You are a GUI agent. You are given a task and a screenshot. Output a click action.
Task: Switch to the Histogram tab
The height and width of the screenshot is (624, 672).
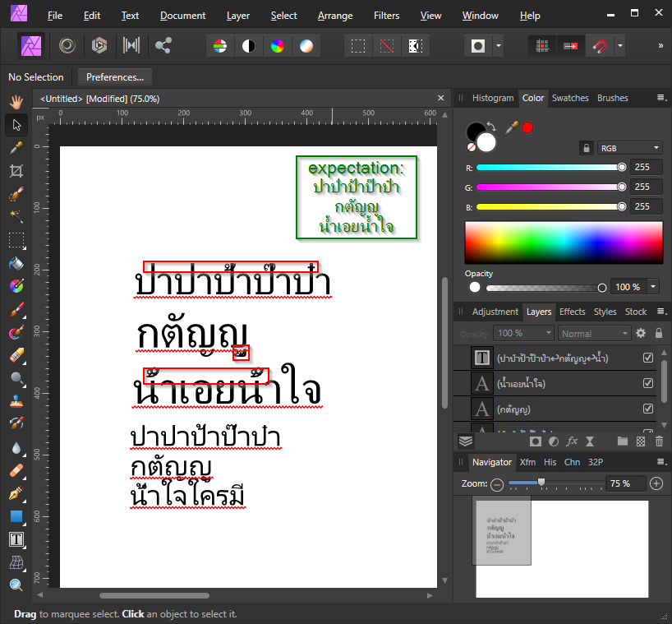point(492,98)
